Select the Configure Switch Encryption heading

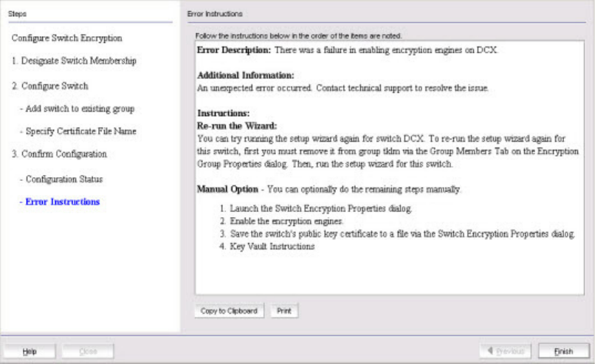pos(67,38)
